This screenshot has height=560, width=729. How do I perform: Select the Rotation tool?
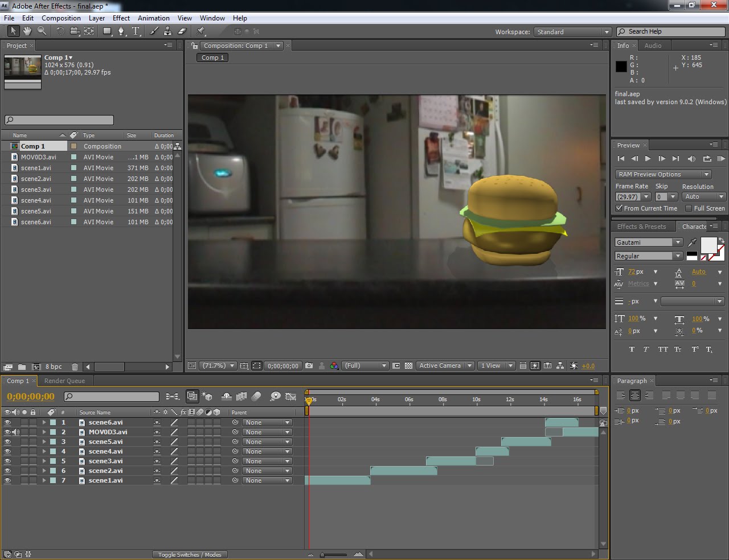pos(59,31)
